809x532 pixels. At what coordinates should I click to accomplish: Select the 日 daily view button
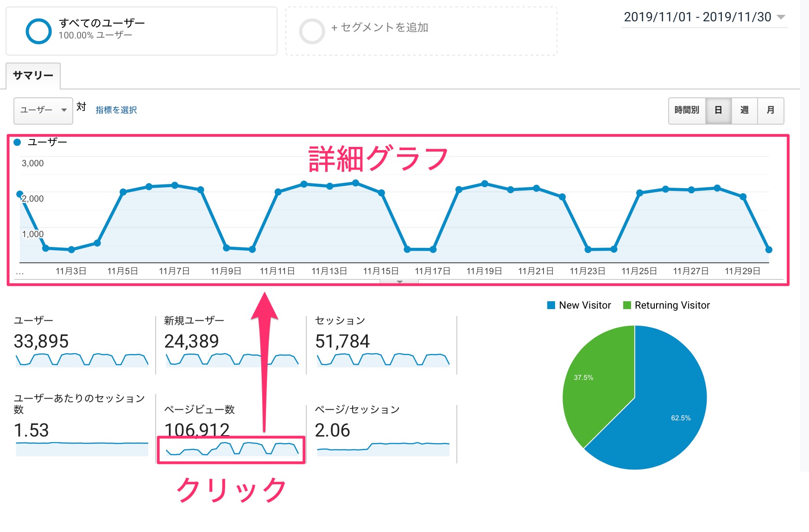pyautogui.click(x=718, y=110)
